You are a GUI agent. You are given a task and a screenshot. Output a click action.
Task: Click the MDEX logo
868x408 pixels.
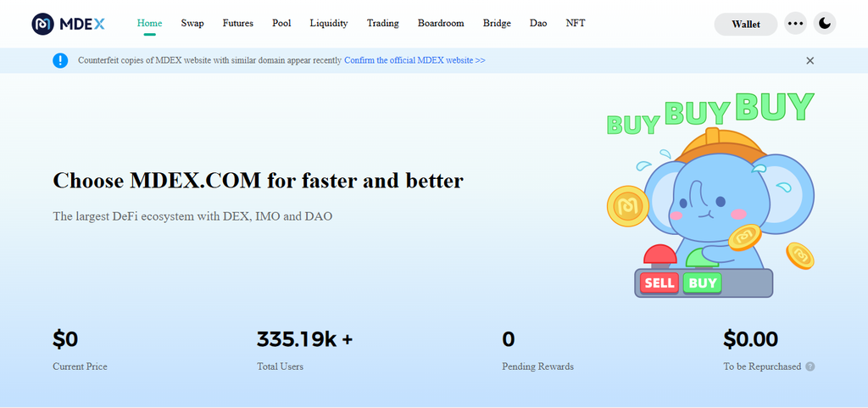68,24
